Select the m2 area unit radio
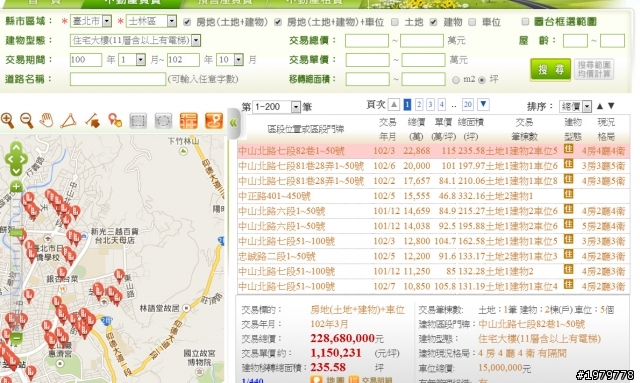This screenshot has width=640, height=383. [456, 80]
